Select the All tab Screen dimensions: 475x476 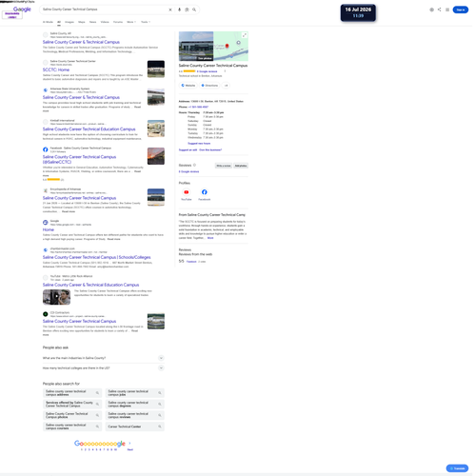click(x=59, y=22)
